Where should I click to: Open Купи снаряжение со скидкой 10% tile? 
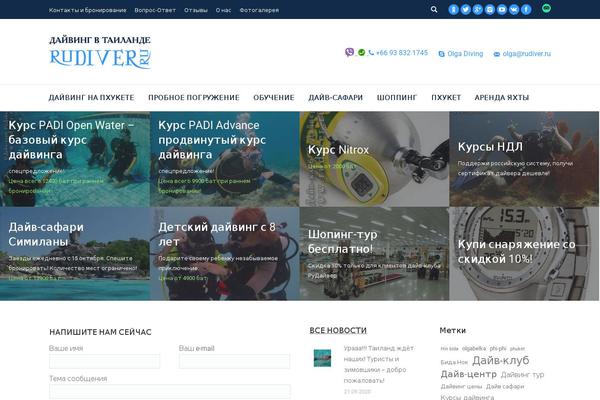pos(524,254)
